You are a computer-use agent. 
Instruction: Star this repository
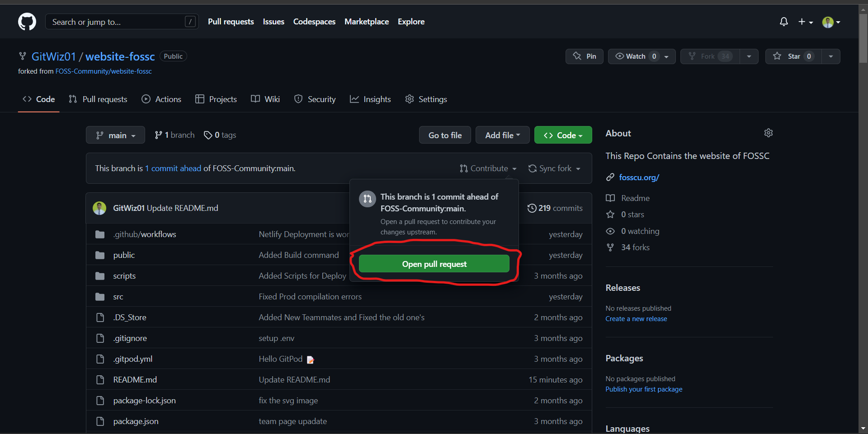793,56
